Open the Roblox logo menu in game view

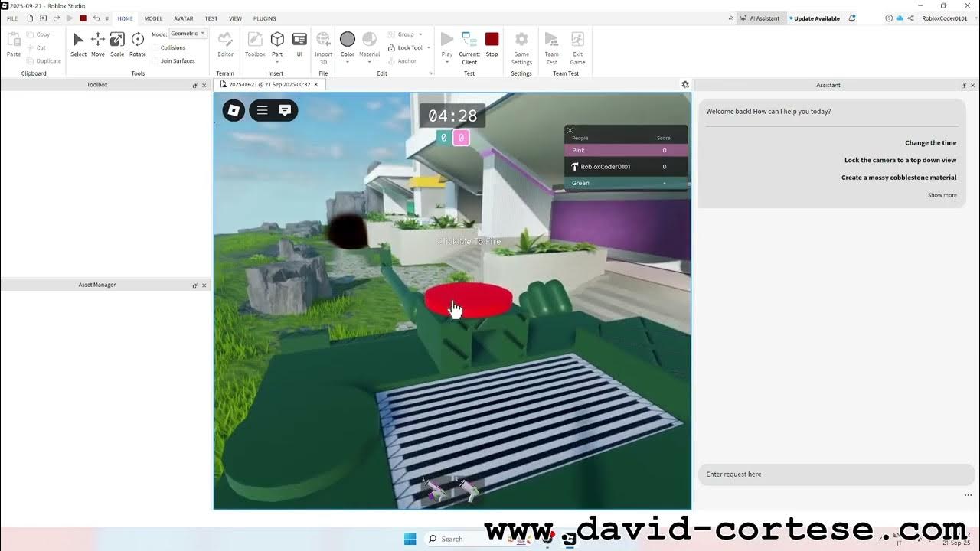[234, 110]
